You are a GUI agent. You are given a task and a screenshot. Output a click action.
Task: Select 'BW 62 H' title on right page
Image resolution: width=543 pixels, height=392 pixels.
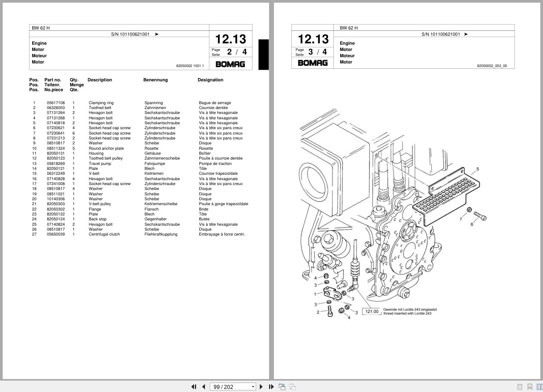349,28
